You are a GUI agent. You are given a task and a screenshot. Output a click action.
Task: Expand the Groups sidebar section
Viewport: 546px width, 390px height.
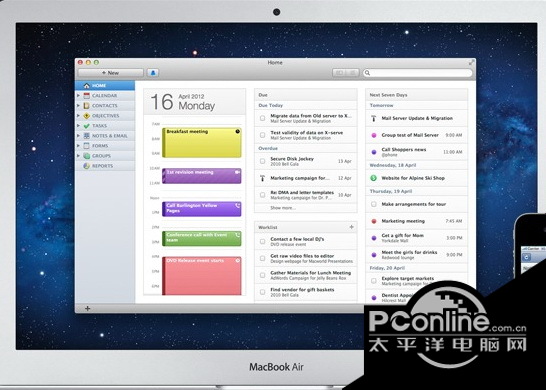tap(79, 156)
